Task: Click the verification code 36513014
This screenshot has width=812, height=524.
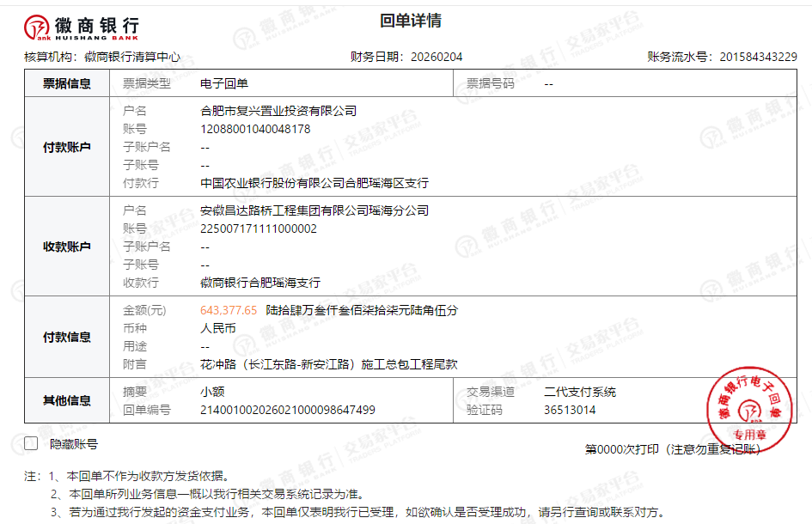Action: 570,410
